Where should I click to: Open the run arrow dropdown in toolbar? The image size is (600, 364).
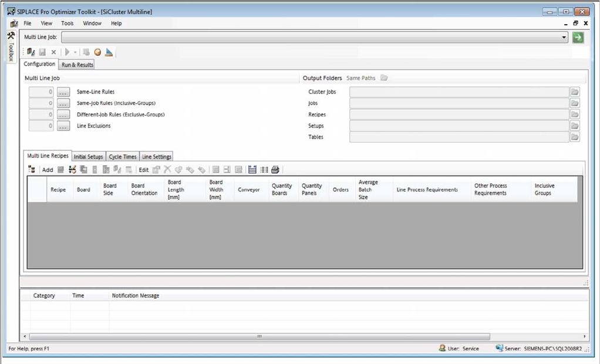75,52
